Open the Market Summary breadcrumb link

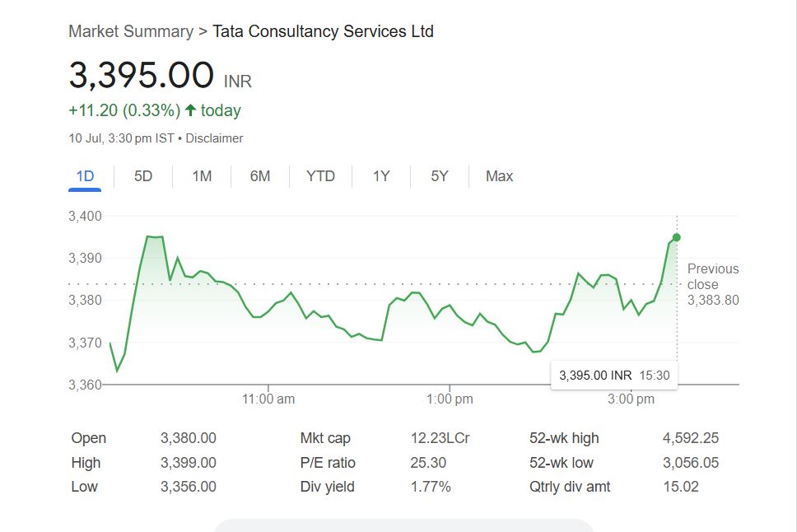click(131, 31)
